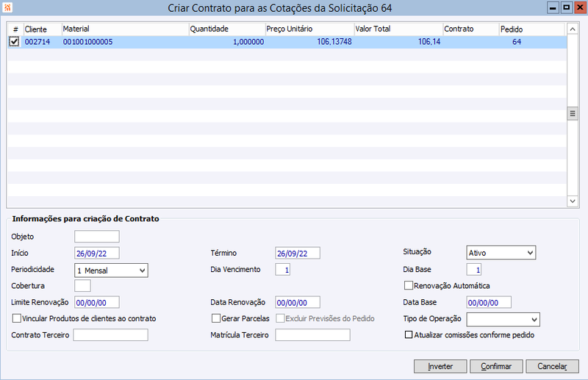Viewport: 588px width, 380px height.
Task: Click the # column header
Action: 15,29
